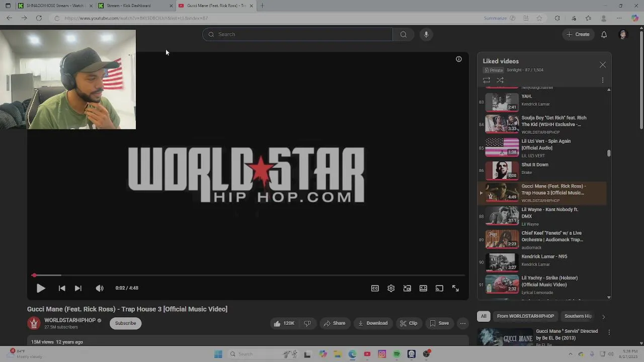644x362 pixels.
Task: Dislike the Trap House 3 video
Action: pos(307,323)
